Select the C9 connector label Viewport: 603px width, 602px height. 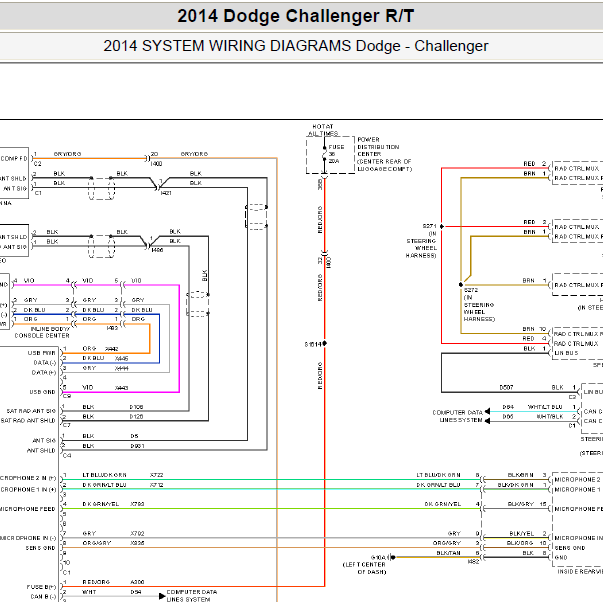(x=67, y=396)
